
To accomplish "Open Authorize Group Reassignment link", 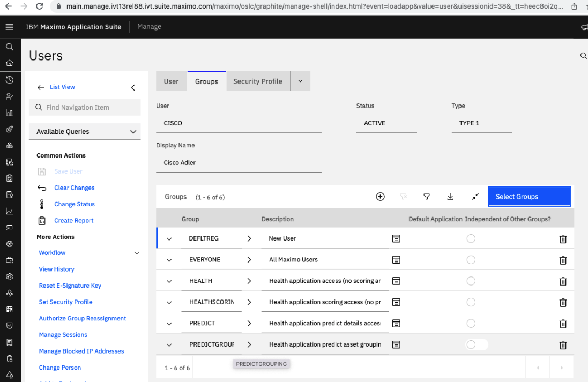I will click(83, 318).
